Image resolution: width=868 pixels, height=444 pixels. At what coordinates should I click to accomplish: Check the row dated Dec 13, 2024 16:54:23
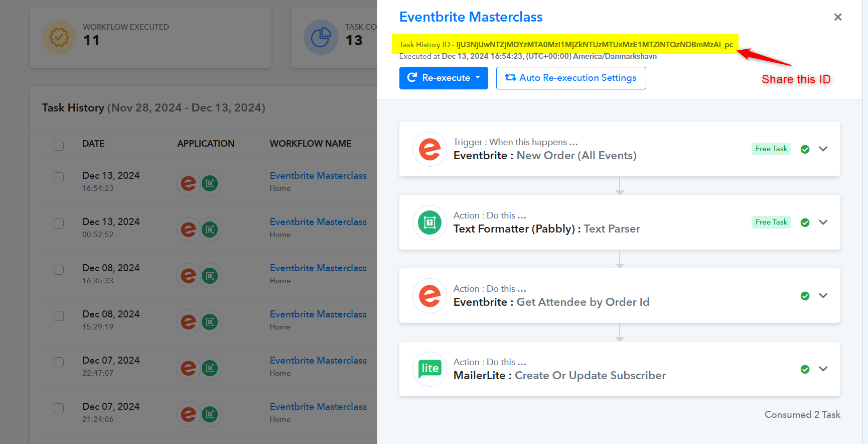tap(59, 177)
